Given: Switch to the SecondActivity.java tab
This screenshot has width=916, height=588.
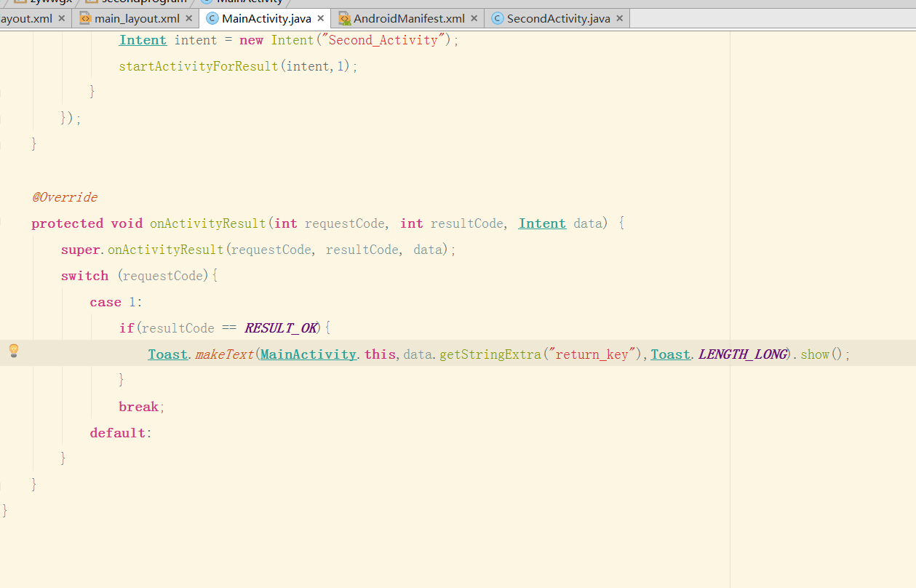Looking at the screenshot, I should pos(558,18).
